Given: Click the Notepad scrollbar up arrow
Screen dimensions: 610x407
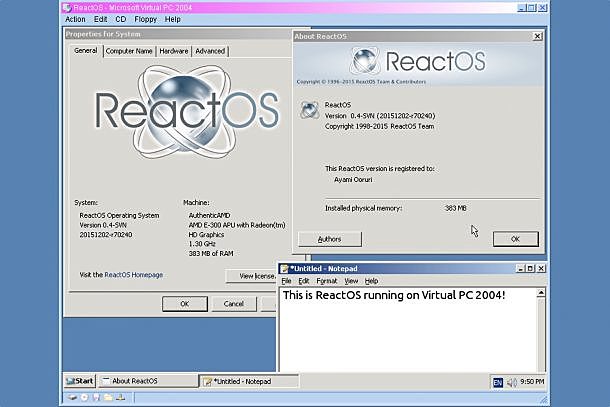Looking at the screenshot, I should click(541, 293).
